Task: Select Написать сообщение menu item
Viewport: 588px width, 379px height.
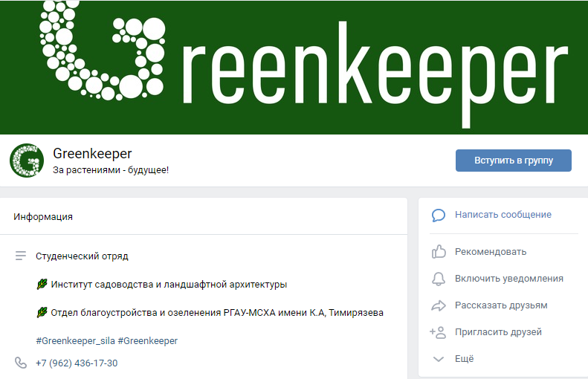Action: (503, 215)
